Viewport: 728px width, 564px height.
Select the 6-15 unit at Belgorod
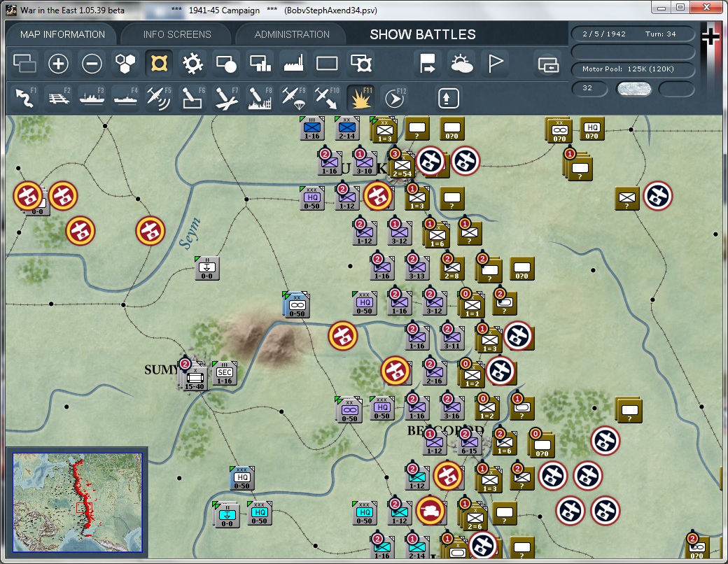click(x=469, y=442)
